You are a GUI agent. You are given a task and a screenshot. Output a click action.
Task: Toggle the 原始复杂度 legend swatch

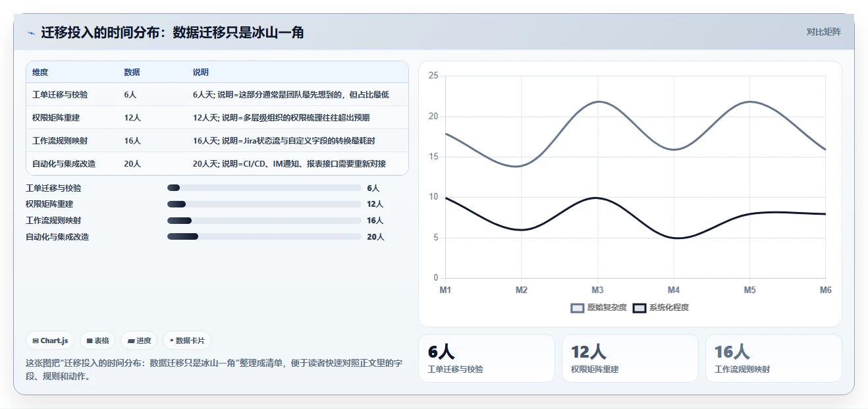pyautogui.click(x=578, y=308)
